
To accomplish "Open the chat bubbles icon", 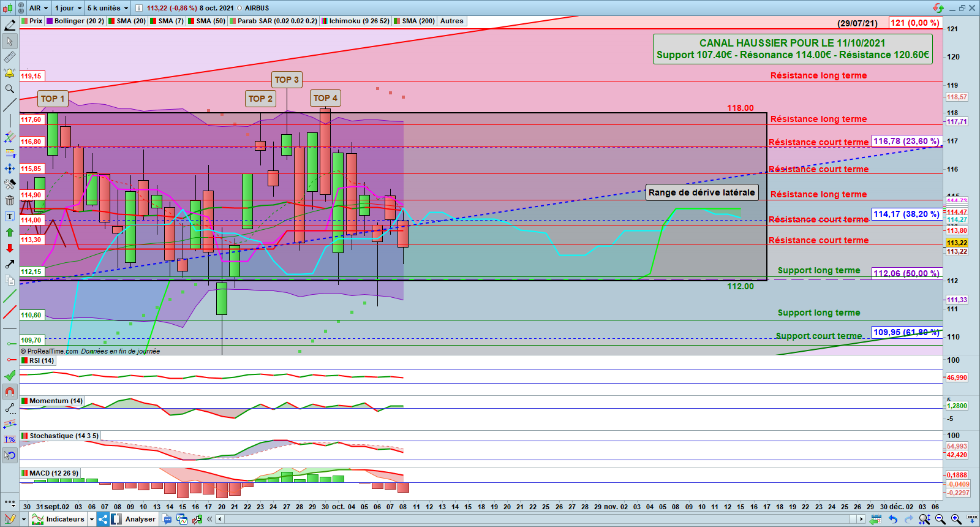I will (x=167, y=519).
